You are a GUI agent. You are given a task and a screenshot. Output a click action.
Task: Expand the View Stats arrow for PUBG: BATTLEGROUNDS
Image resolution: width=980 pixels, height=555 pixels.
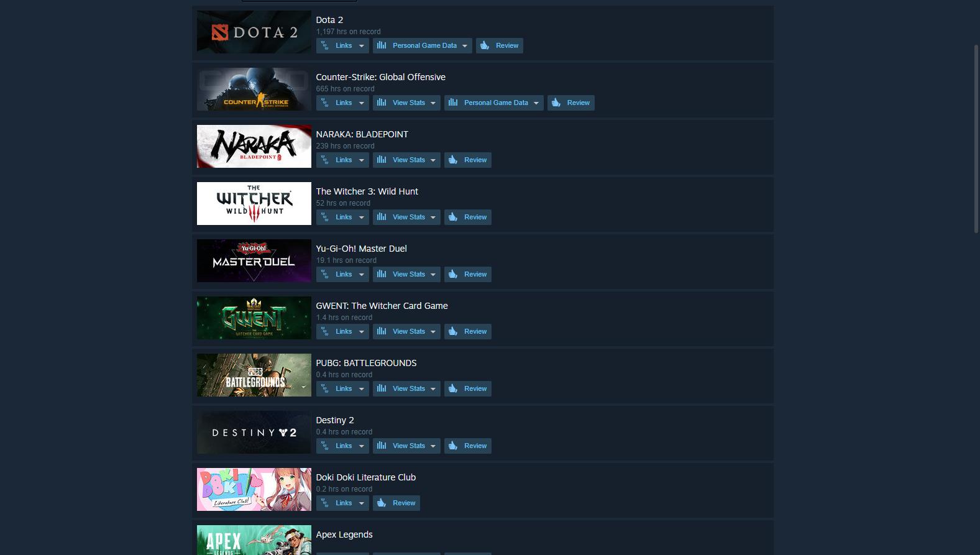433,389
